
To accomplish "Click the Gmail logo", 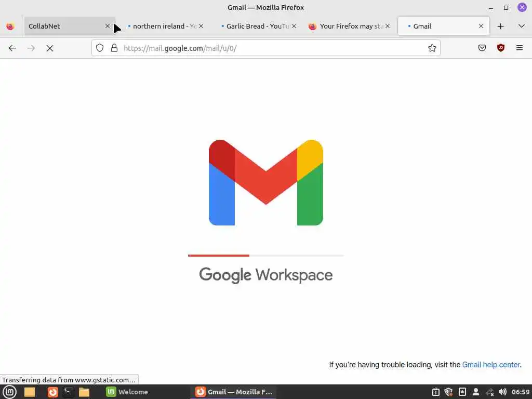I will (x=266, y=182).
